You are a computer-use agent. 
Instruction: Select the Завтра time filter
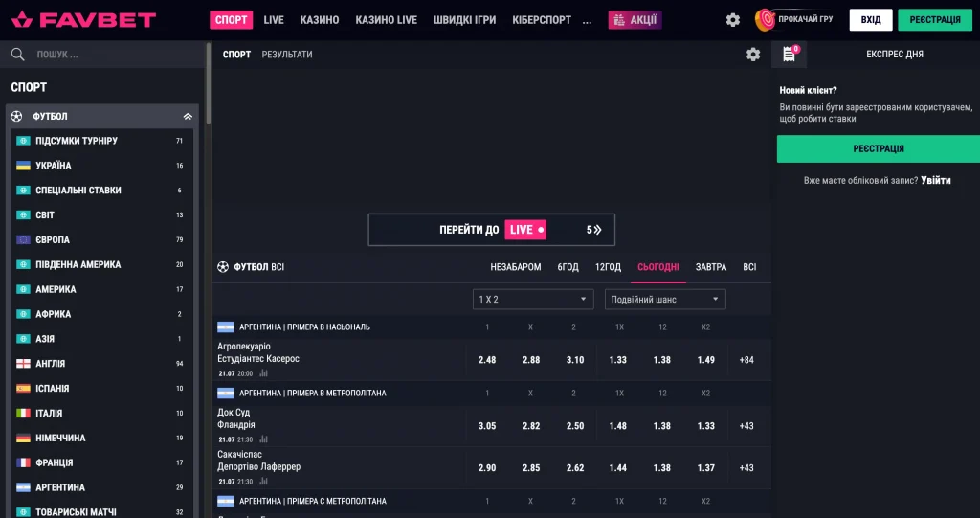pos(711,267)
